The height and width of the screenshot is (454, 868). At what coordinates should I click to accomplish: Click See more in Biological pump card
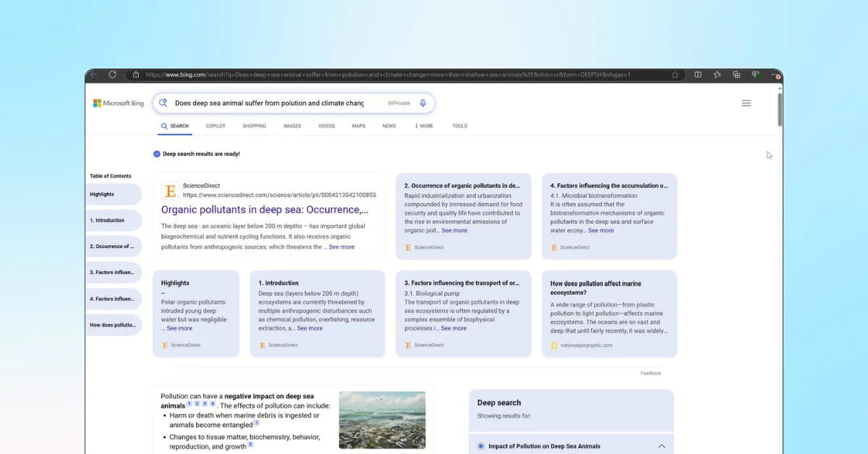pos(454,328)
